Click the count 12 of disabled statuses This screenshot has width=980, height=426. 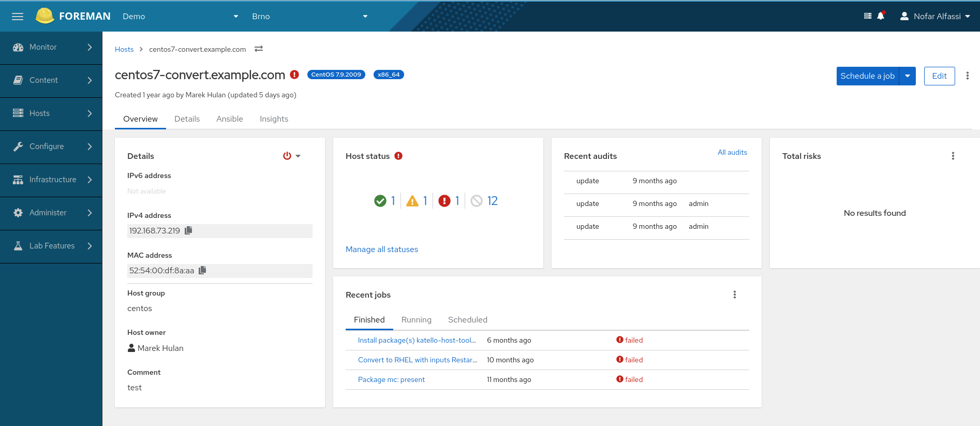click(x=492, y=201)
